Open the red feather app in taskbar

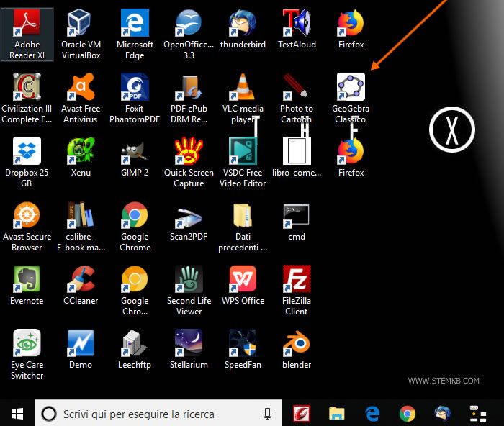point(302,414)
